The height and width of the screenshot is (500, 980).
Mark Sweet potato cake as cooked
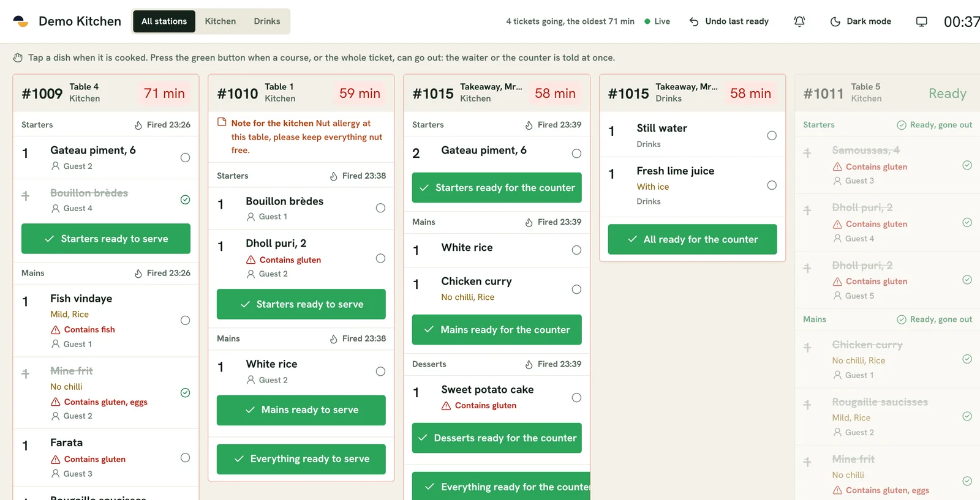click(576, 397)
